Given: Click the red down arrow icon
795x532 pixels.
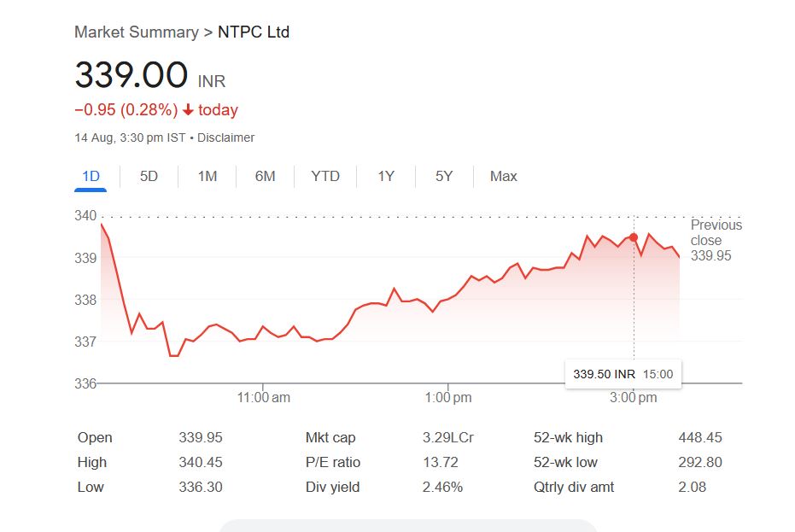Looking at the screenshot, I should tap(189, 110).
